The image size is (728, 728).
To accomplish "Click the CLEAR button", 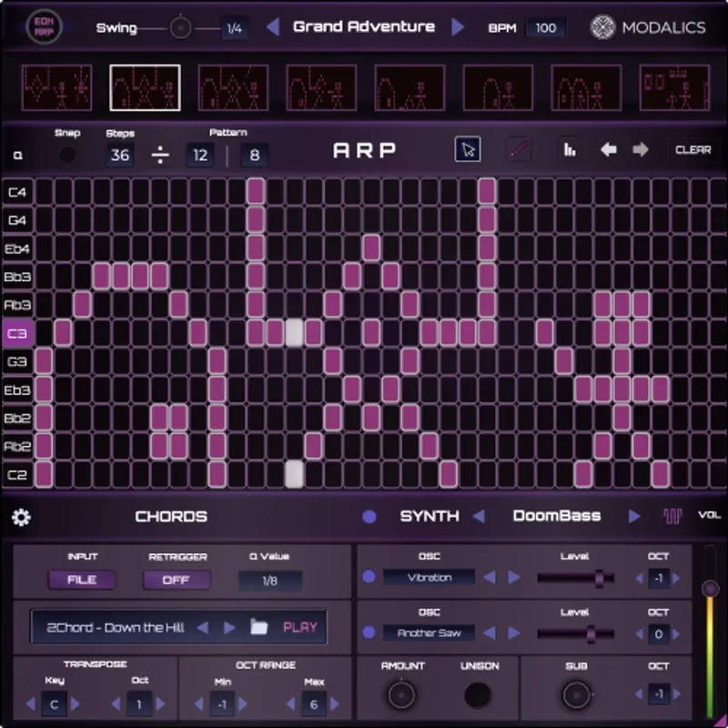I will pos(693,149).
